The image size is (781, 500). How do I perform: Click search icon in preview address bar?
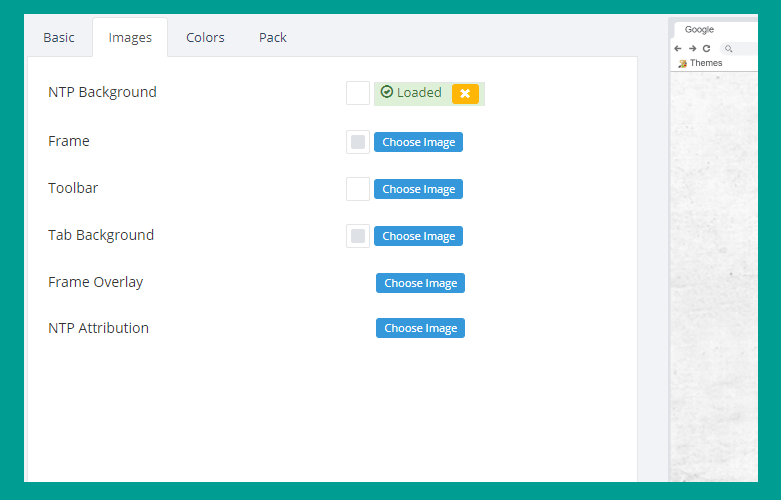coord(728,49)
